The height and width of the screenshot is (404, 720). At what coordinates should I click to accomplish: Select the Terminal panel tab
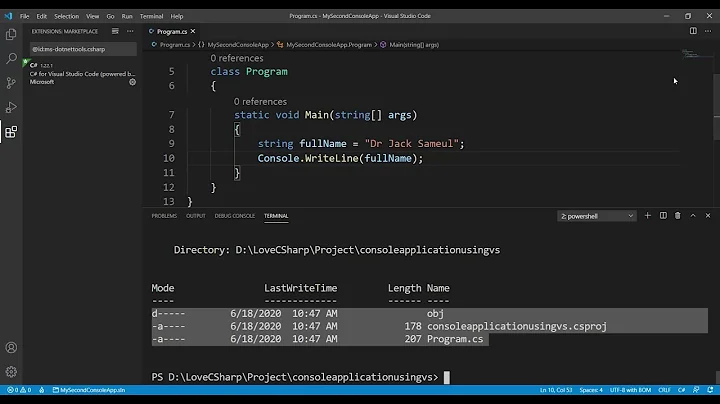(x=276, y=216)
